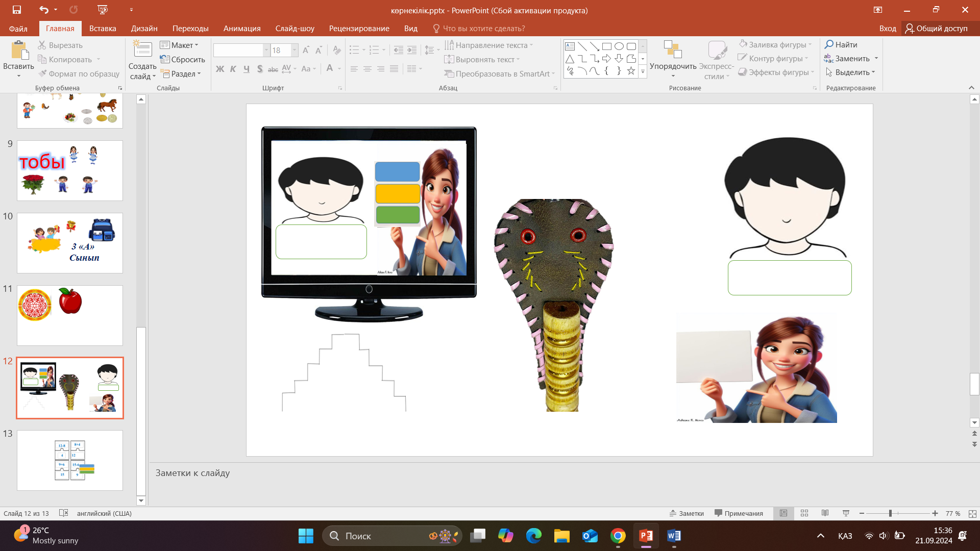Switch input language КАЗ in tray
This screenshot has width=980, height=551.
tap(845, 536)
